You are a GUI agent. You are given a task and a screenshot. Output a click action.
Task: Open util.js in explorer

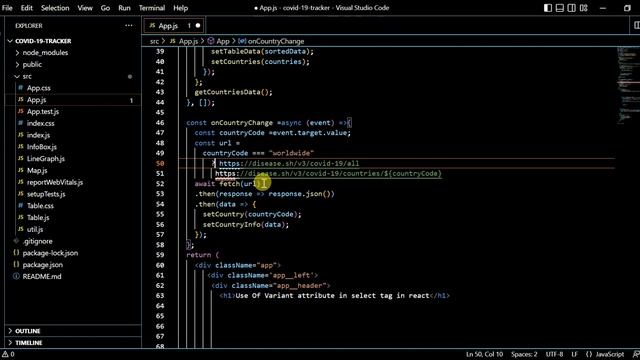click(35, 229)
